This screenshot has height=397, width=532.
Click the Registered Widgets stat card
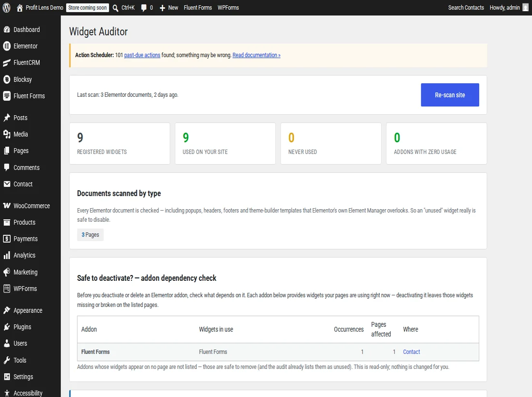[x=119, y=144]
